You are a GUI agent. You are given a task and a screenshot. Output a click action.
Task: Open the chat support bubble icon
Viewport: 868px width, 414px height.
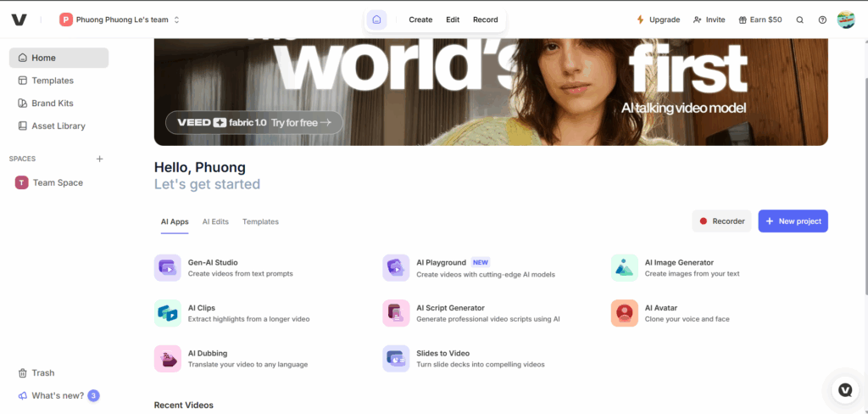(x=844, y=390)
